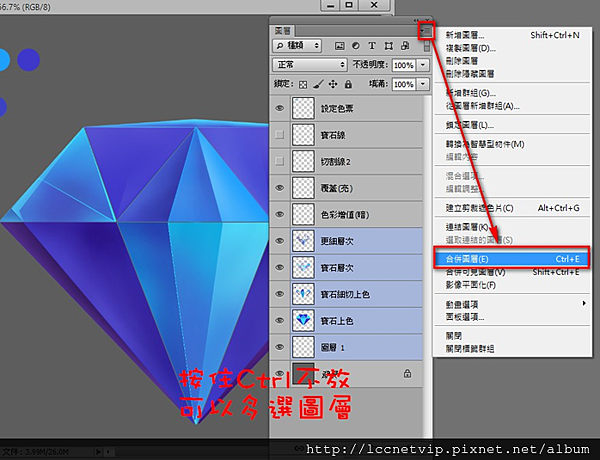The width and height of the screenshot is (600, 460).
Task: Choose 新增圖層 from the panel menu
Action: pos(513,35)
